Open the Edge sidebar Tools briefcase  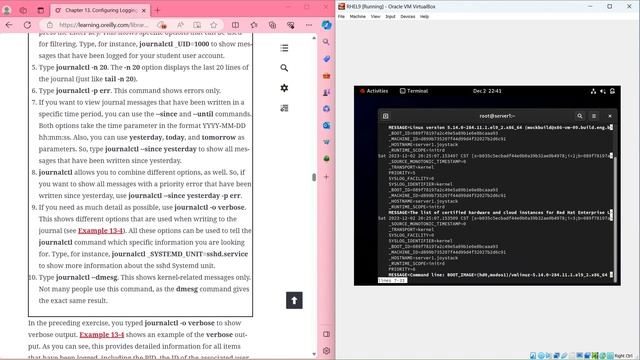point(326,76)
